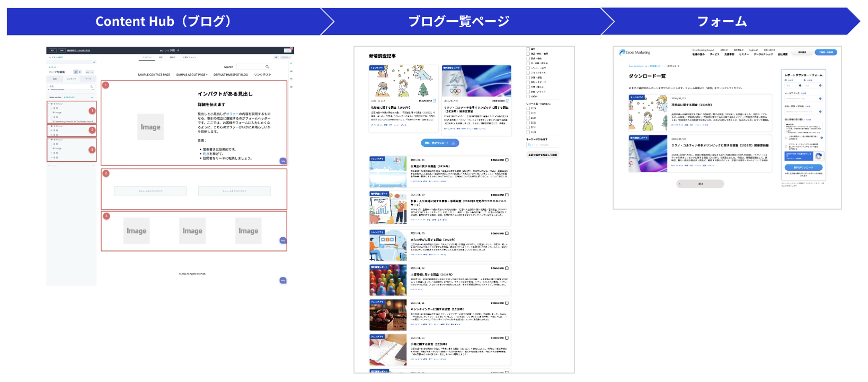Open the SAMPLE ABOUT PAGE dropdown menu
This screenshot has width=868, height=382.
tap(192, 75)
